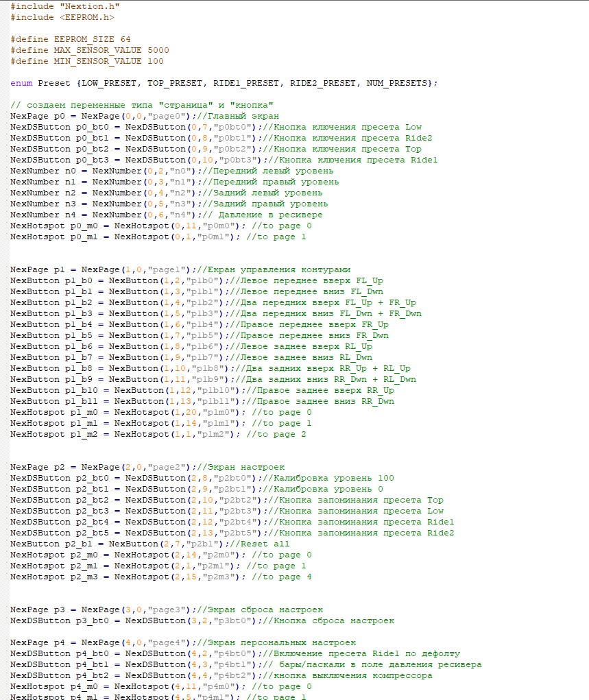Click the 'NexHotspot p1_m1' line
Screen dimensions: 589x700
tap(161, 423)
